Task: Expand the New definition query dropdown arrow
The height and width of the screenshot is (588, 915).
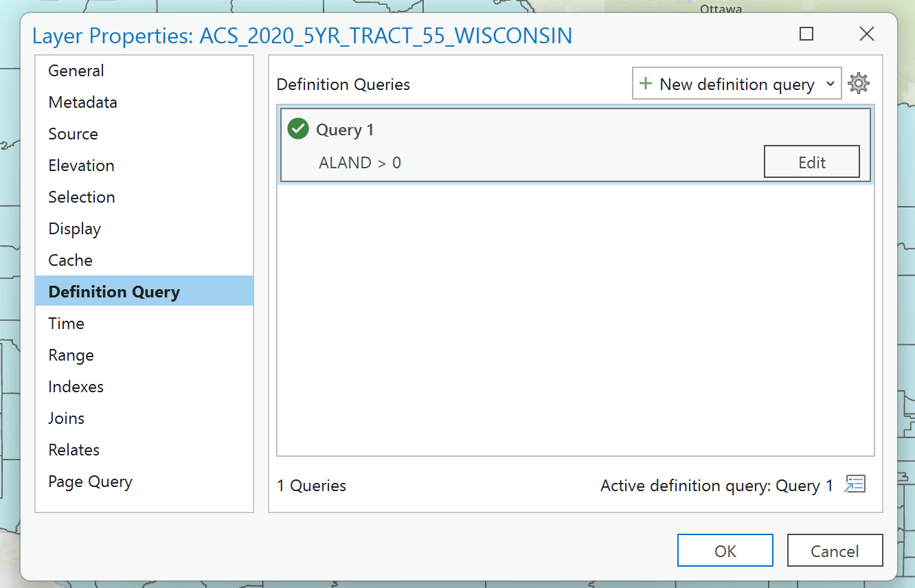Action: (831, 84)
